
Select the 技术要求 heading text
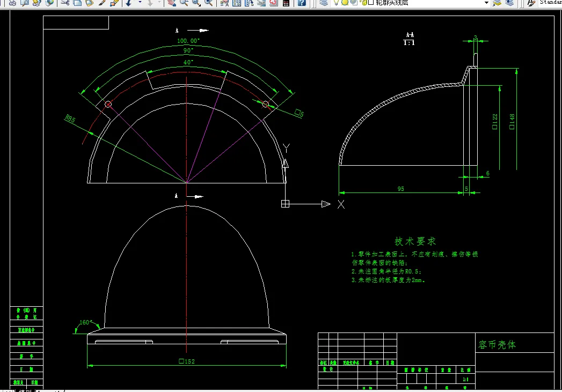tap(415, 241)
